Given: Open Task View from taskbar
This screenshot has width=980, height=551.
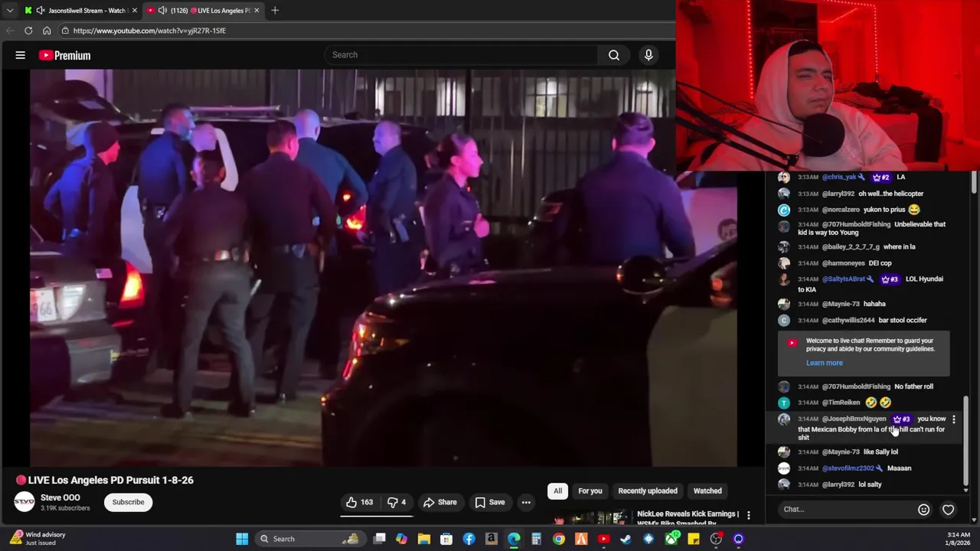Looking at the screenshot, I should click(379, 539).
